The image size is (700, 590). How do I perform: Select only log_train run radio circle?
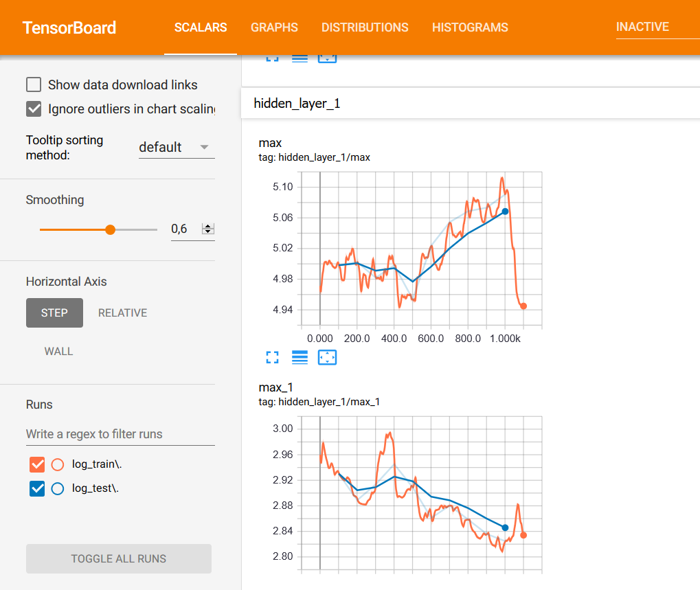point(58,464)
